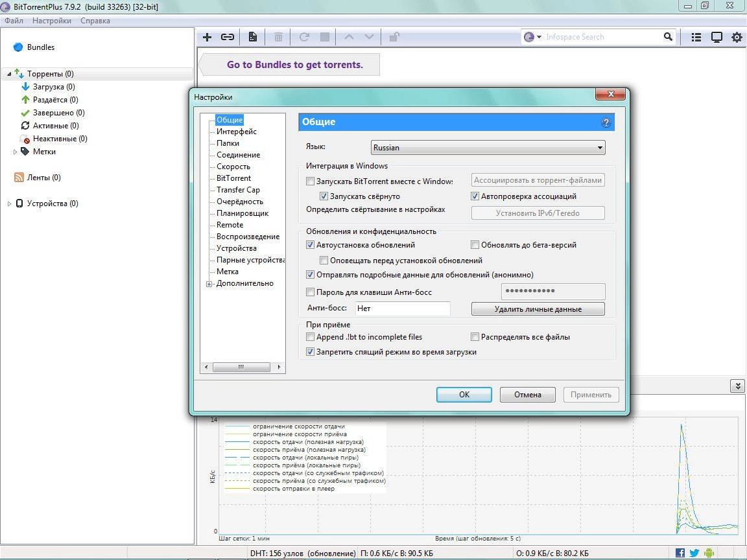This screenshot has height=560, width=747.
Task: Select Transfer Cap in settings tree
Action: point(238,189)
